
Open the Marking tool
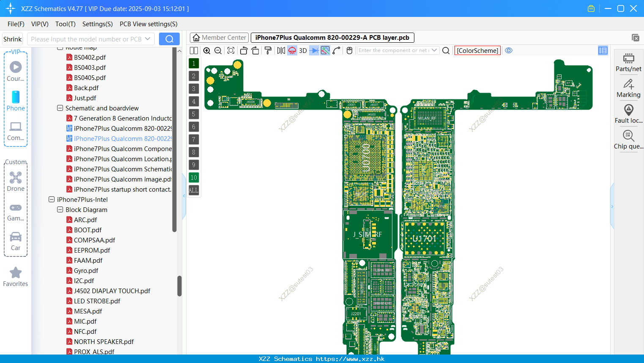(x=628, y=88)
